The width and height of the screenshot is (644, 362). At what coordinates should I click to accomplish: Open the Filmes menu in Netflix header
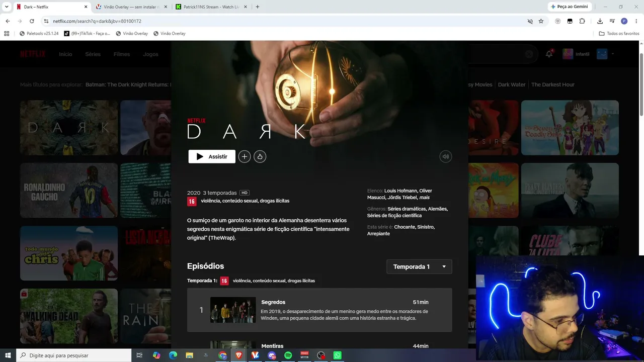pyautogui.click(x=122, y=54)
